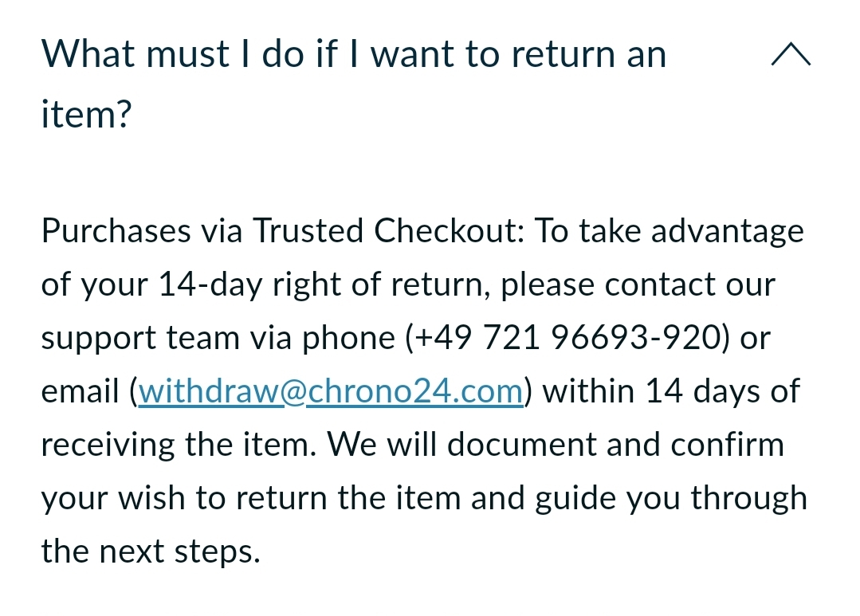Collapse the return item FAQ chevron
This screenshot has height=616, width=860.
pos(791,55)
